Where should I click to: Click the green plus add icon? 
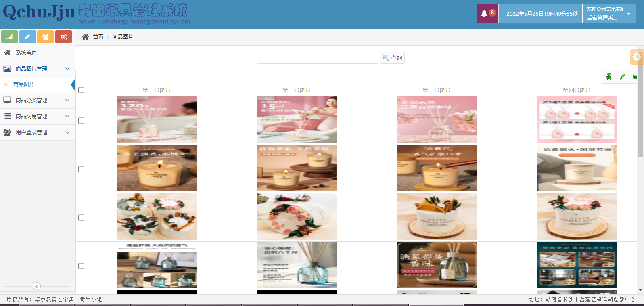[609, 77]
